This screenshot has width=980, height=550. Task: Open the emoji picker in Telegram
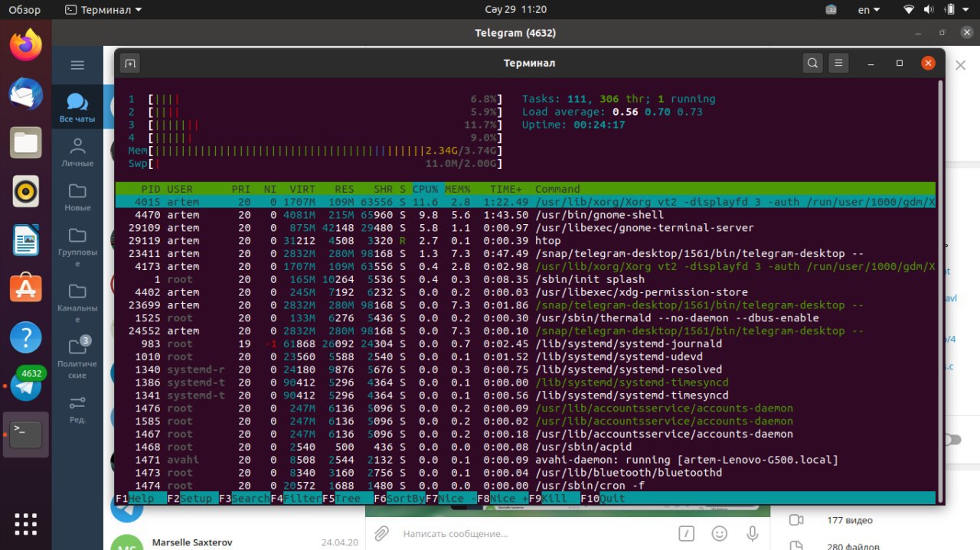pyautogui.click(x=719, y=533)
